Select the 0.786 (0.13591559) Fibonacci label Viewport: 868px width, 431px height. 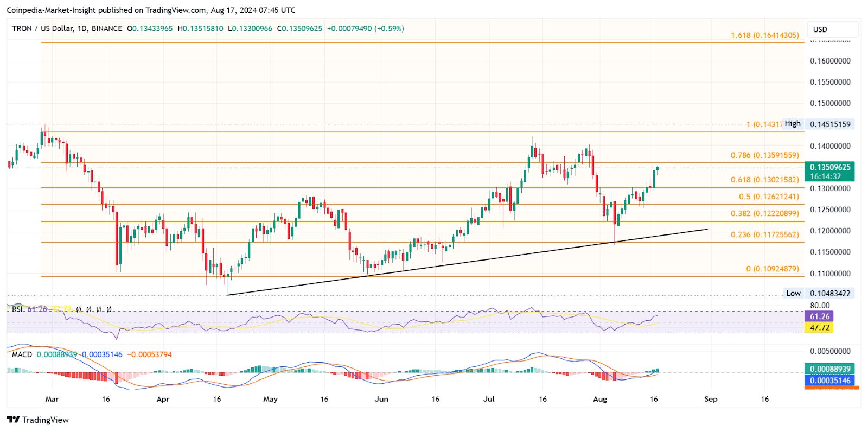765,155
